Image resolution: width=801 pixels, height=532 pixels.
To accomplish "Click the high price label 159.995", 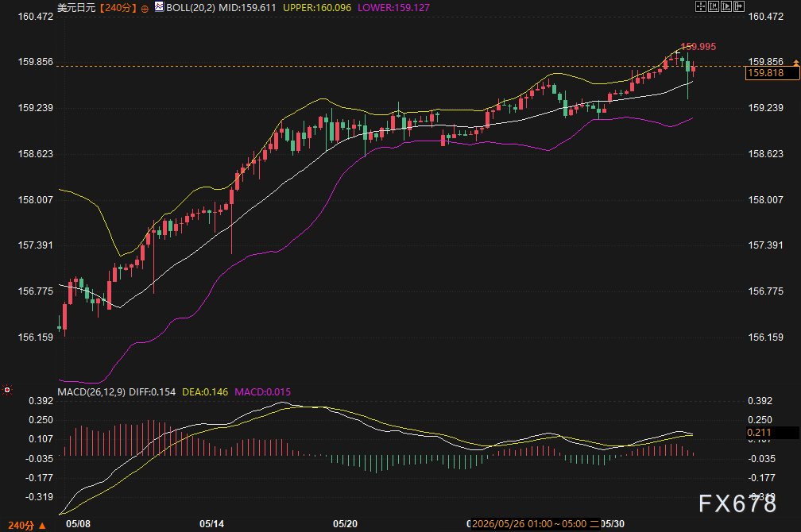I will point(698,47).
